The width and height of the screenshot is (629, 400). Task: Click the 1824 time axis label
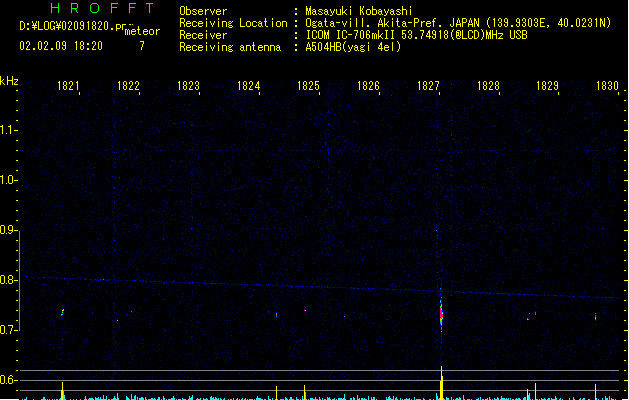pos(248,86)
